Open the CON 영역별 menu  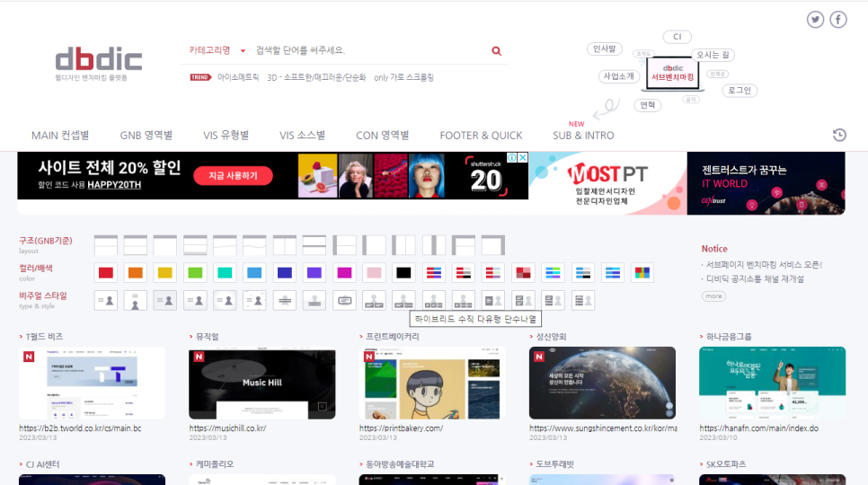383,136
